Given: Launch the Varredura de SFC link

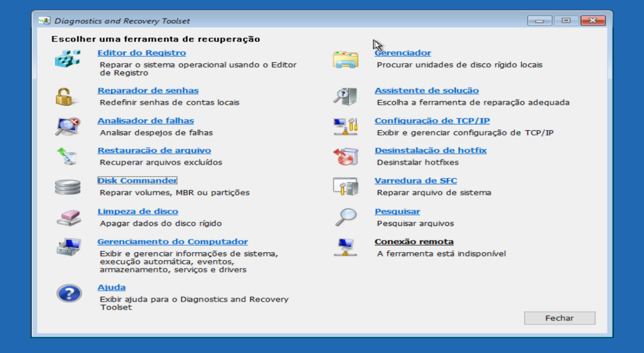Looking at the screenshot, I should (415, 181).
